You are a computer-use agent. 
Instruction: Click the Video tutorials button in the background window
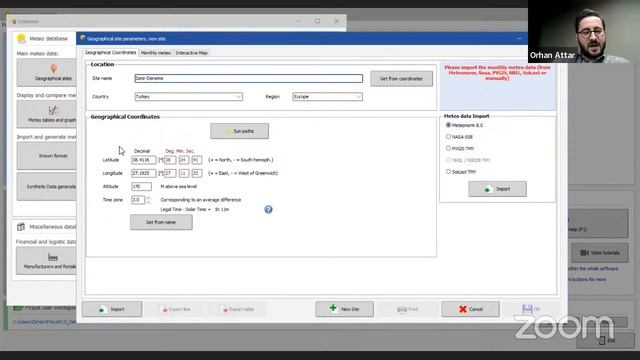pyautogui.click(x=600, y=253)
